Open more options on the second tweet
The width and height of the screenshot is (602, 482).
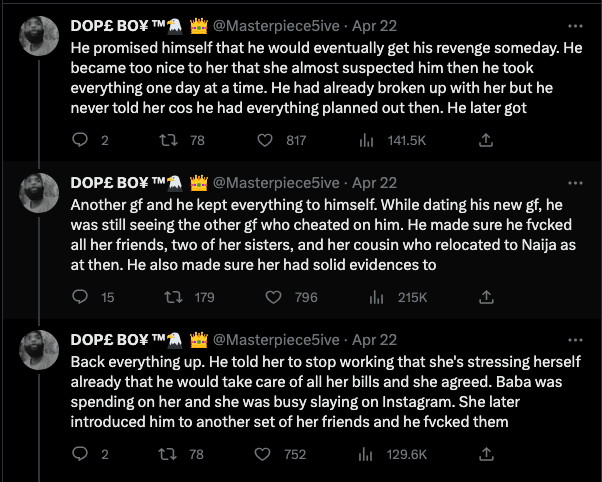[575, 183]
